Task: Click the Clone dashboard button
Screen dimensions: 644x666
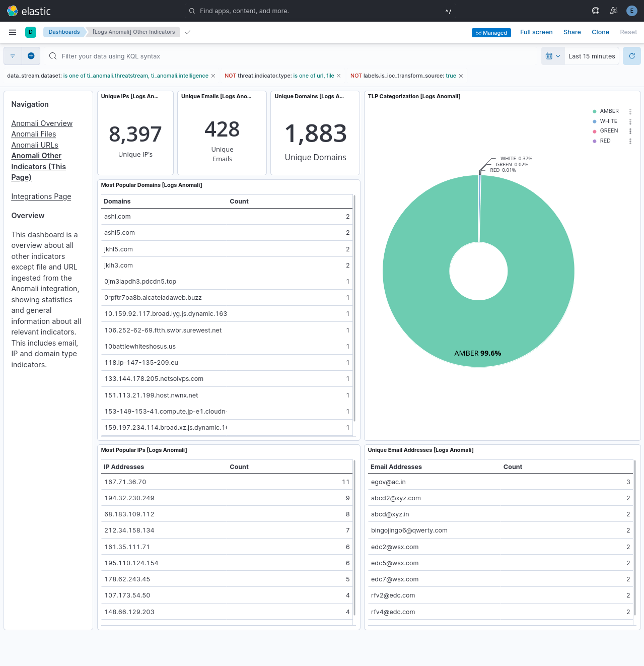Action: point(600,32)
